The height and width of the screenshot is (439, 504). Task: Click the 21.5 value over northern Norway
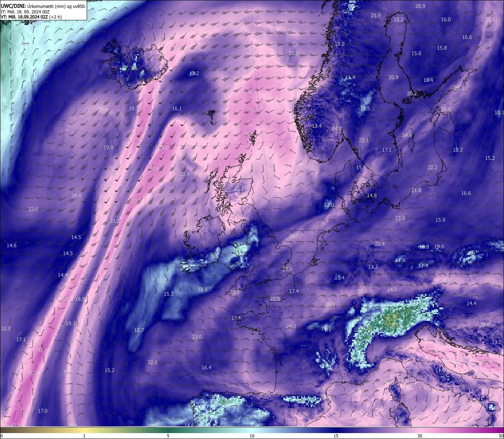point(376,16)
